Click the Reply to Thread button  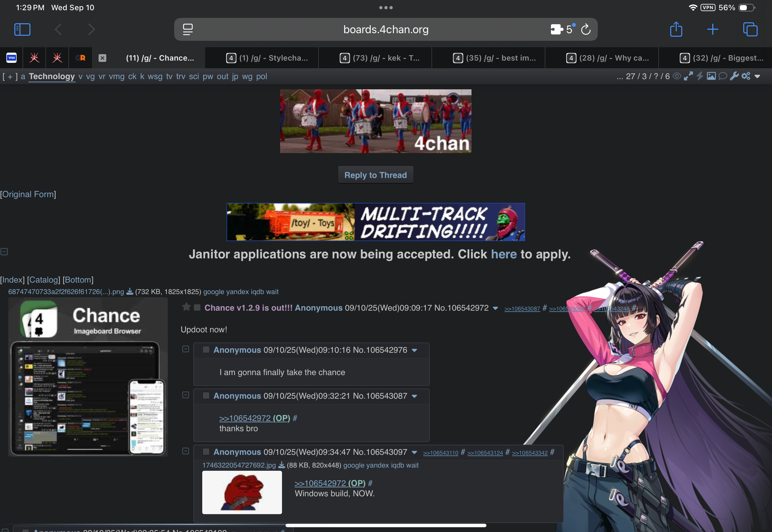click(x=375, y=175)
